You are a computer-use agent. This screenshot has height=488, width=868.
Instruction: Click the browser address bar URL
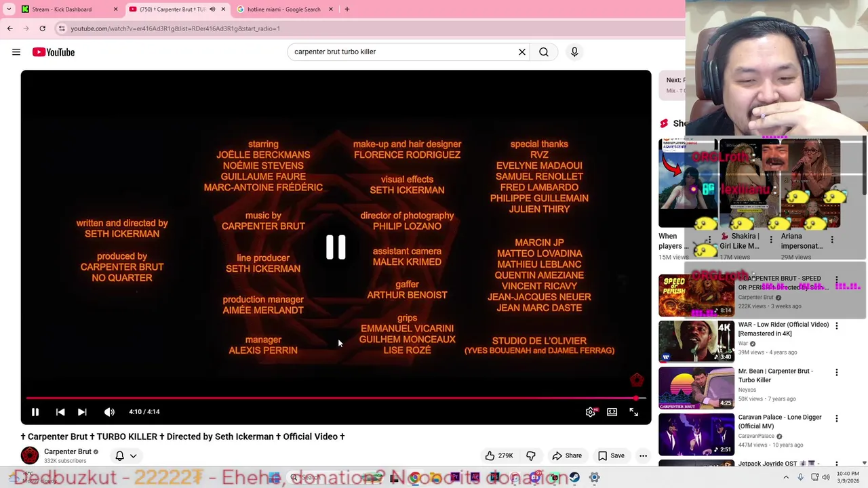tap(175, 28)
